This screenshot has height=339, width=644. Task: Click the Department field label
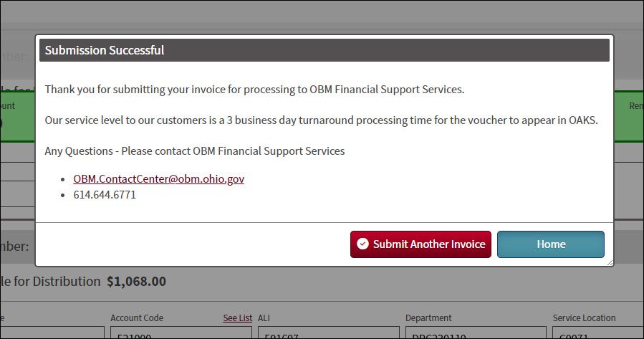click(x=428, y=318)
